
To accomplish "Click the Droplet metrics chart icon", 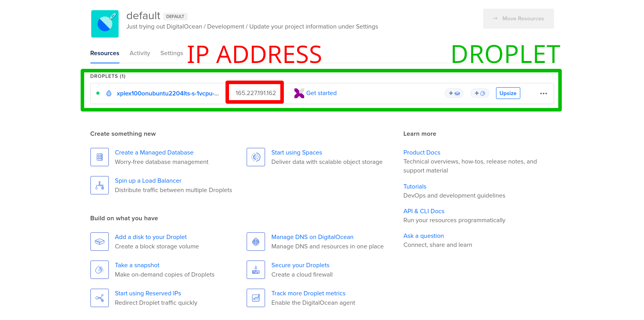I will click(256, 298).
